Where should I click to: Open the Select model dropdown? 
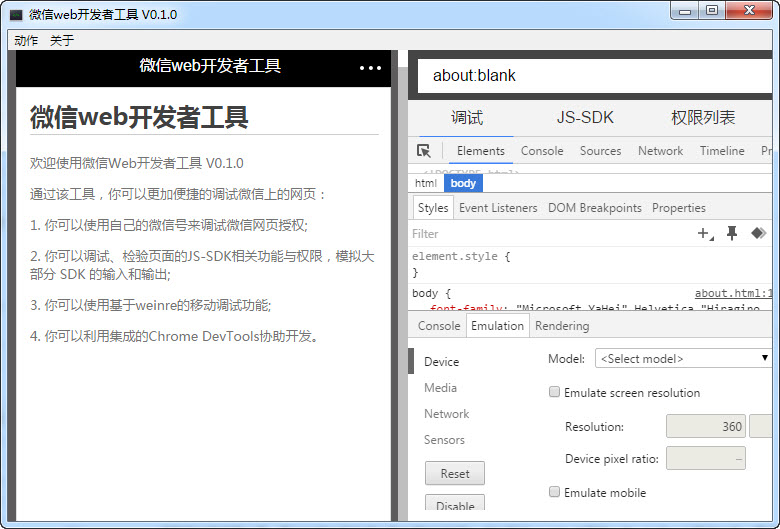tap(683, 358)
